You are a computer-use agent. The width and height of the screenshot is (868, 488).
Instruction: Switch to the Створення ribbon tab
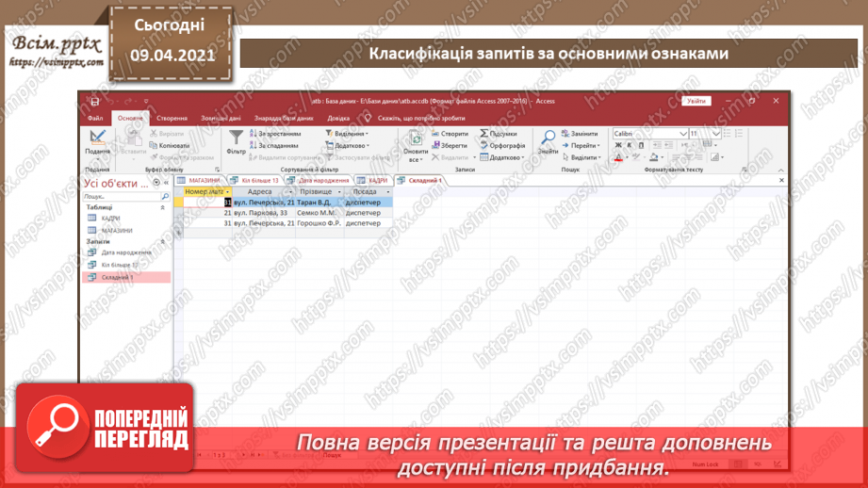[x=172, y=119]
